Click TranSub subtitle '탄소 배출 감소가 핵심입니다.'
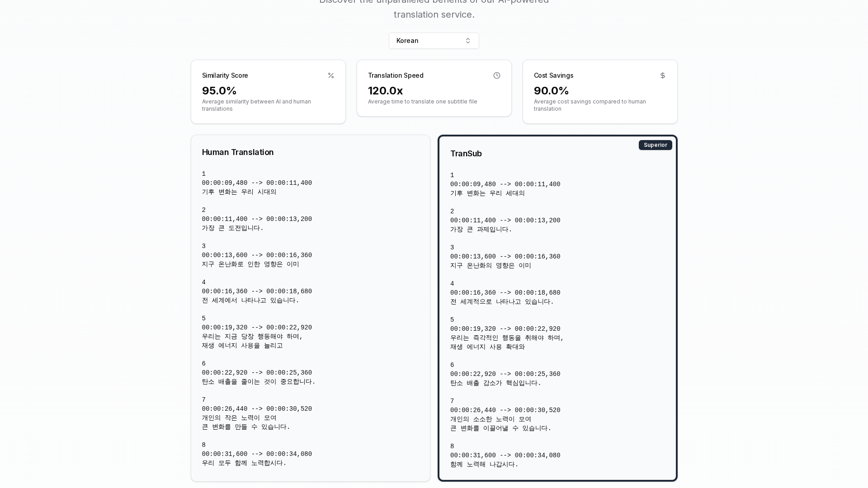Image resolution: width=868 pixels, height=488 pixels. coord(495,383)
